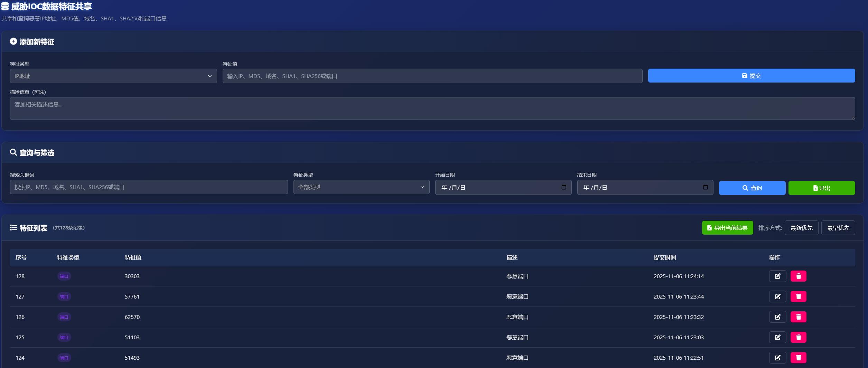Screen dimensions: 868x368
Task: Sort list by earliest first (最早优先)
Action: pos(838,228)
